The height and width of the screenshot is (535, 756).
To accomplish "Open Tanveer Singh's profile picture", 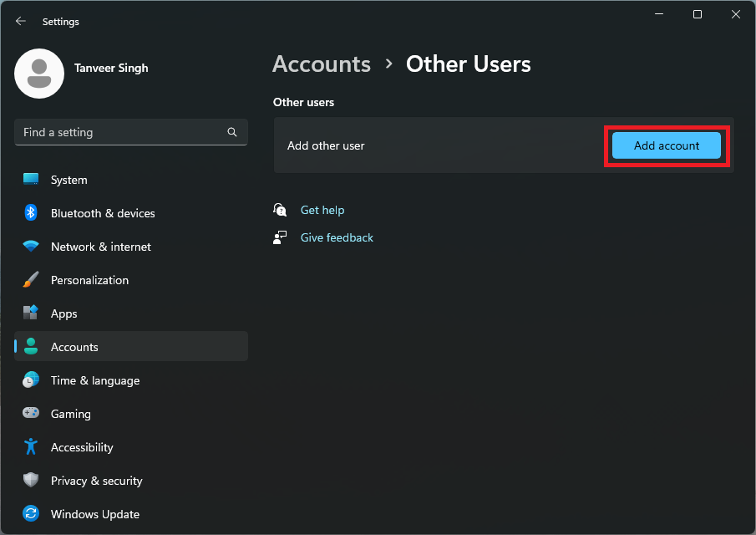I will pos(39,74).
